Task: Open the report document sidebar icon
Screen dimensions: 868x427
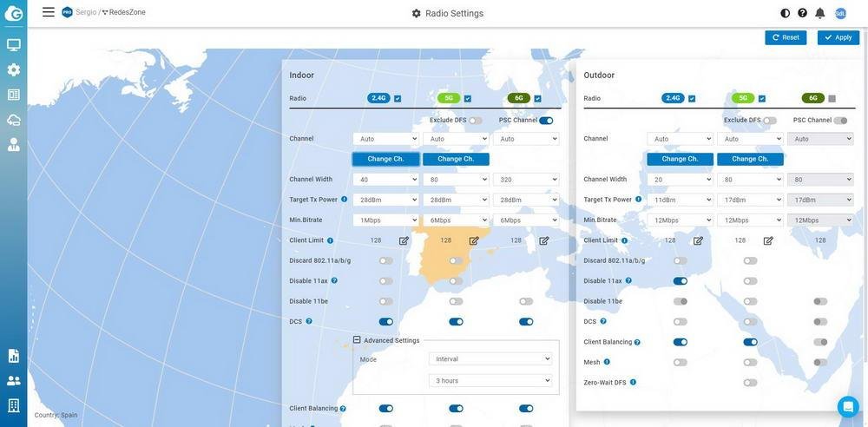Action: [13, 356]
